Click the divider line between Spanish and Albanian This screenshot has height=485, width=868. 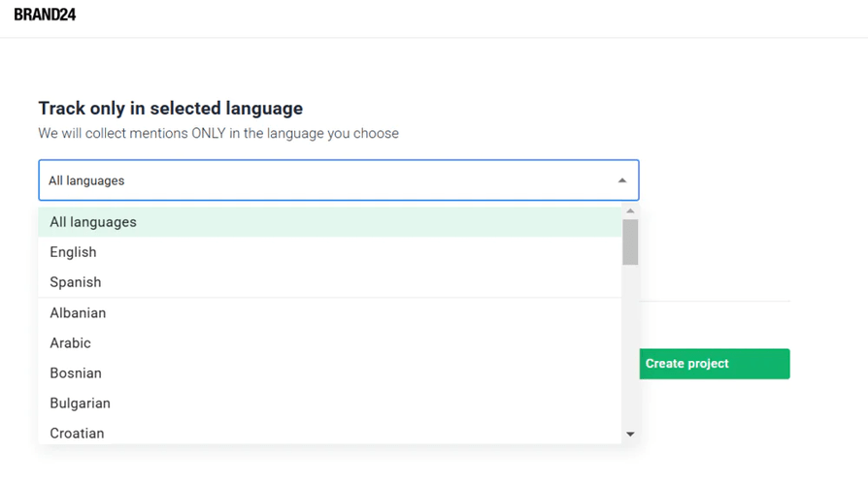click(x=330, y=298)
